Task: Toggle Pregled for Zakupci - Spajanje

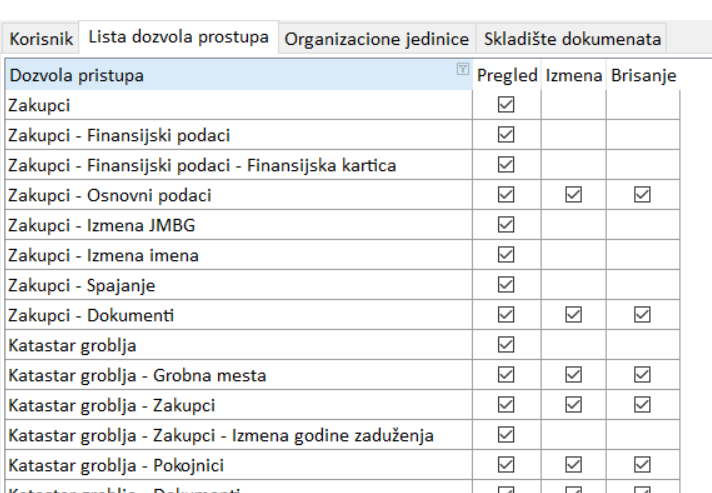Action: [506, 285]
